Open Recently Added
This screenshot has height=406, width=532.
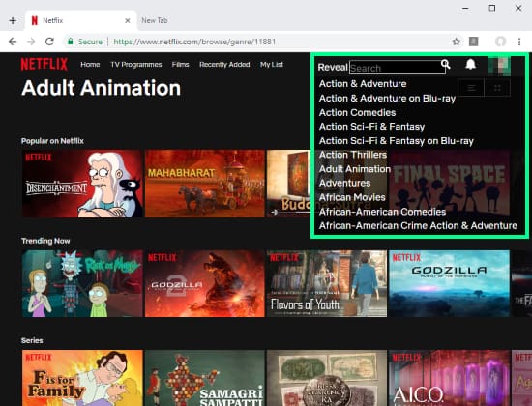(x=224, y=65)
